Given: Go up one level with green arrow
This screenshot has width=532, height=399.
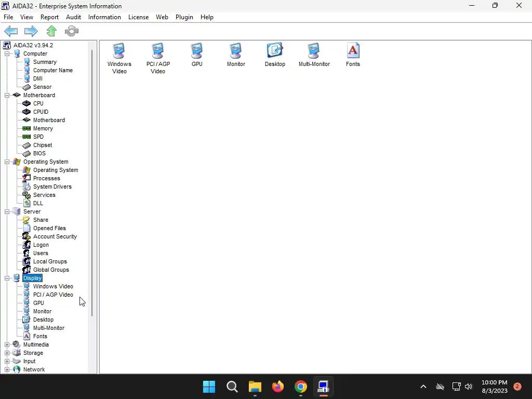Looking at the screenshot, I should click(51, 31).
